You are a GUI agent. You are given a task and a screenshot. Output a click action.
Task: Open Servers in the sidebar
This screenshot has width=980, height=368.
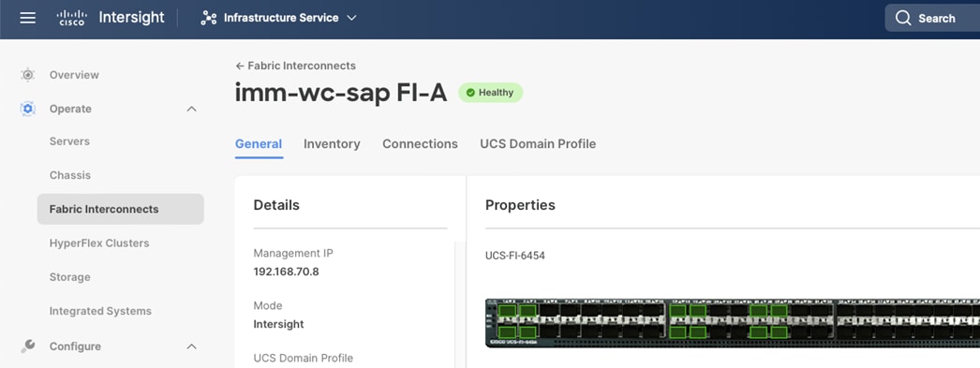69,141
